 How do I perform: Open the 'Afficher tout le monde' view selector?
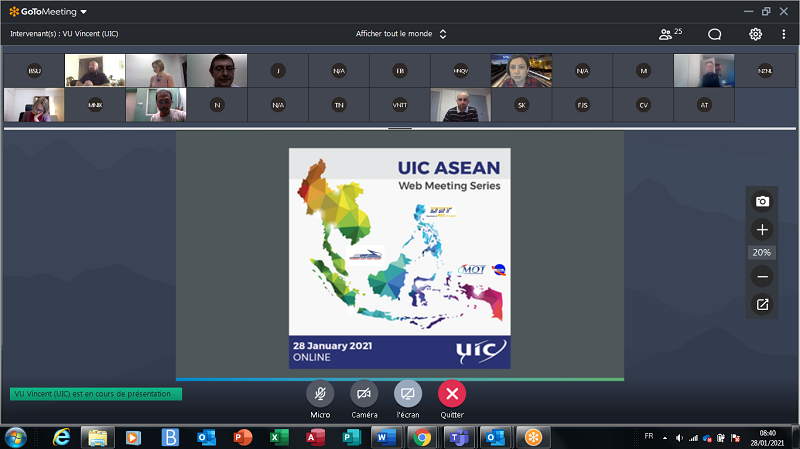click(x=401, y=34)
